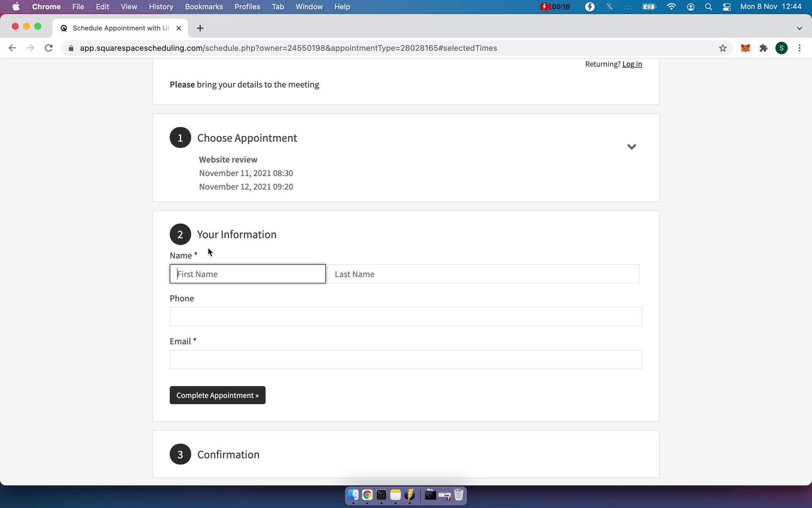
Task: Reload the scheduling page
Action: click(49, 48)
